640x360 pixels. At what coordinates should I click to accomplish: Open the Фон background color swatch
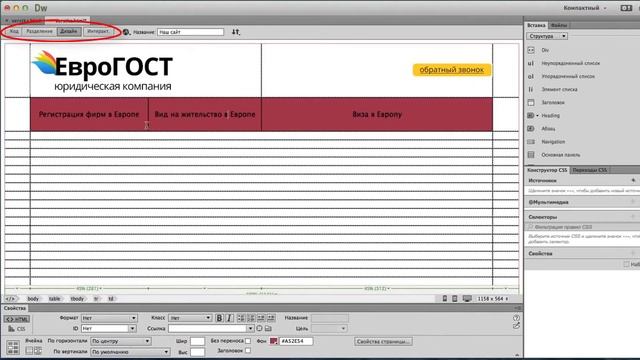coord(273,341)
